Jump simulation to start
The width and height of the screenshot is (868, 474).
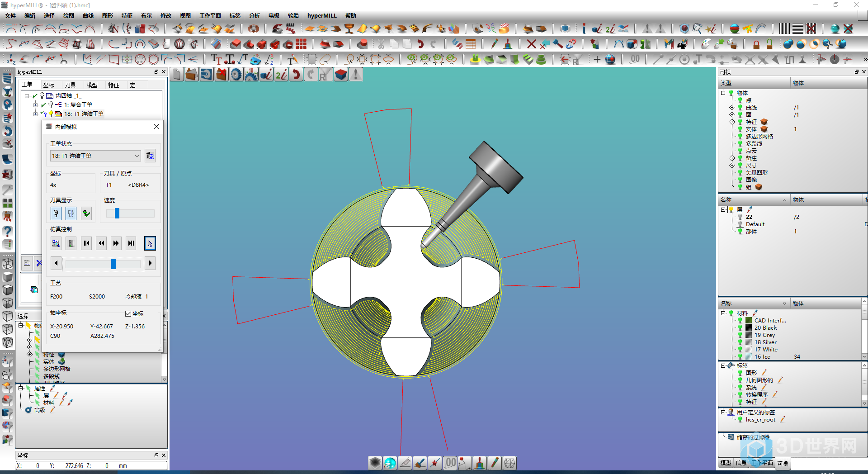tap(86, 243)
